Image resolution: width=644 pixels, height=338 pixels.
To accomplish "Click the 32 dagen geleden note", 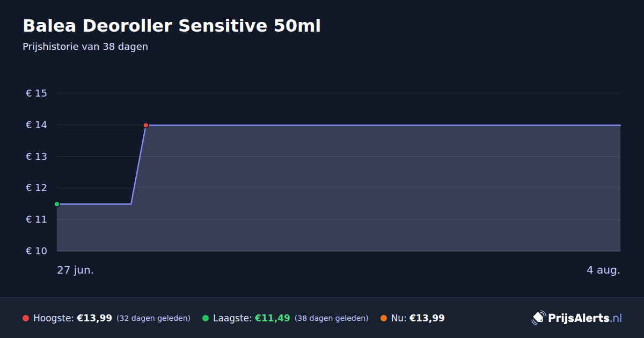I will [x=153, y=318].
